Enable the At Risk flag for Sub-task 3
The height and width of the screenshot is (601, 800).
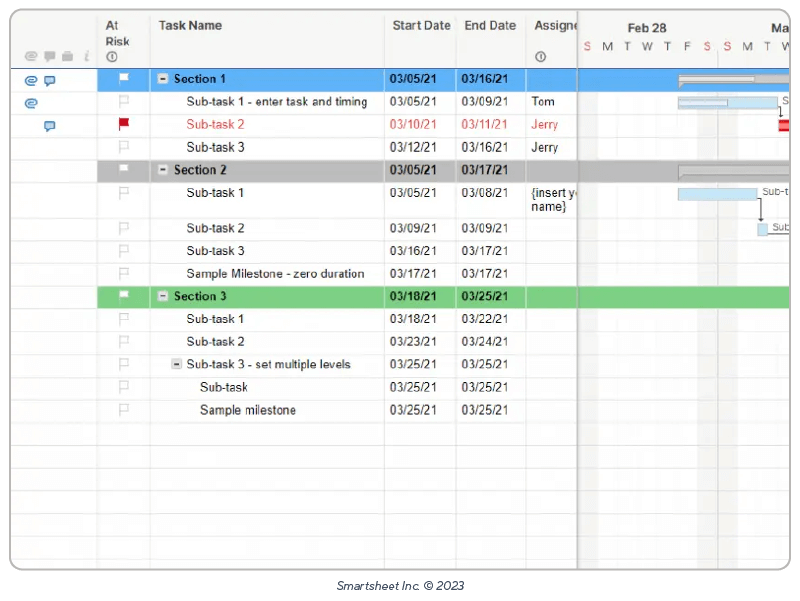click(x=122, y=147)
